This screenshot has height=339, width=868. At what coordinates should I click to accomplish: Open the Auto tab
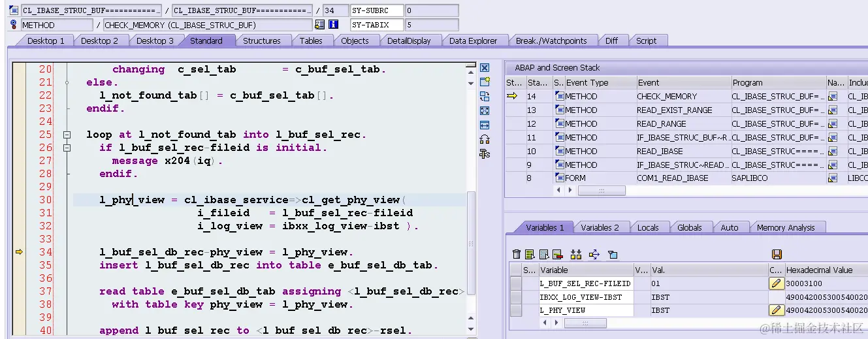coord(730,227)
